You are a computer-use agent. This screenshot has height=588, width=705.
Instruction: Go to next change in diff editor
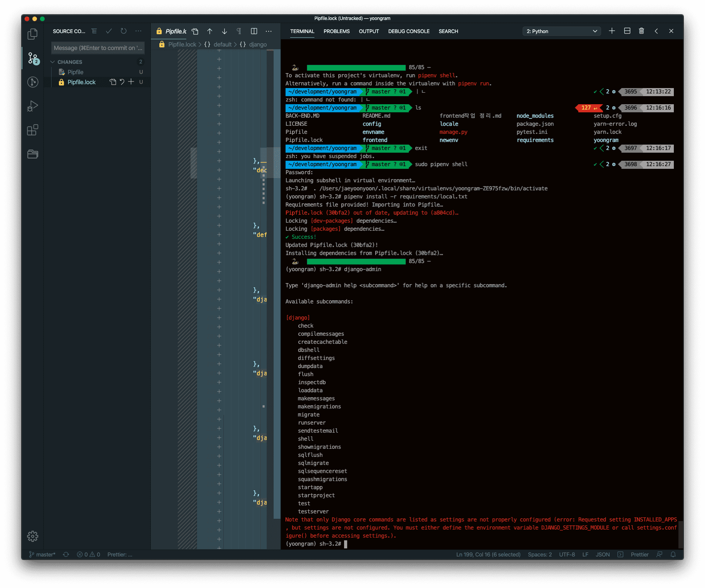pyautogui.click(x=224, y=32)
